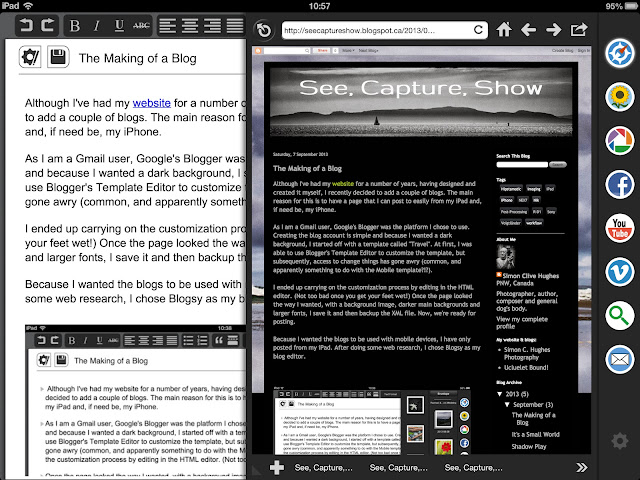The image size is (640, 480).
Task: Collapse the September (3) archive
Action: (507, 405)
